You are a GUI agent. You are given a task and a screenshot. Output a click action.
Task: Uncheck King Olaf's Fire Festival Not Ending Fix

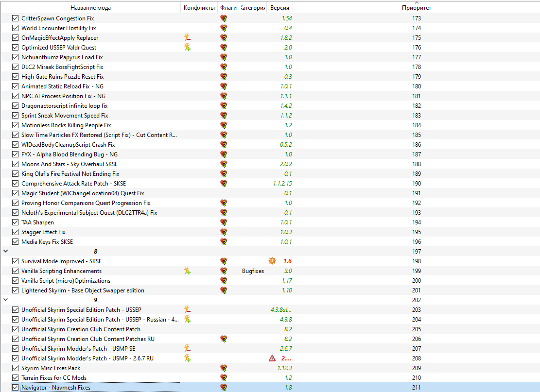(x=15, y=174)
